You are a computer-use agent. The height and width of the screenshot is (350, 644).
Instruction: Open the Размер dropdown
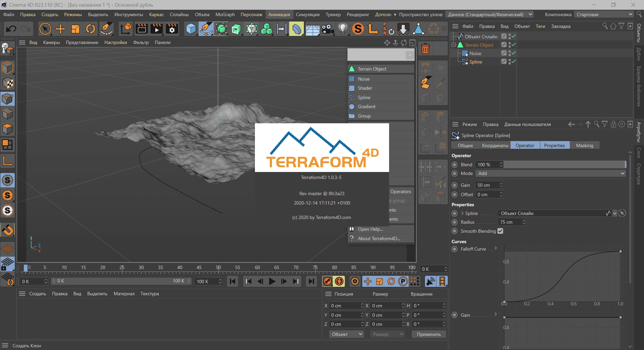point(387,334)
